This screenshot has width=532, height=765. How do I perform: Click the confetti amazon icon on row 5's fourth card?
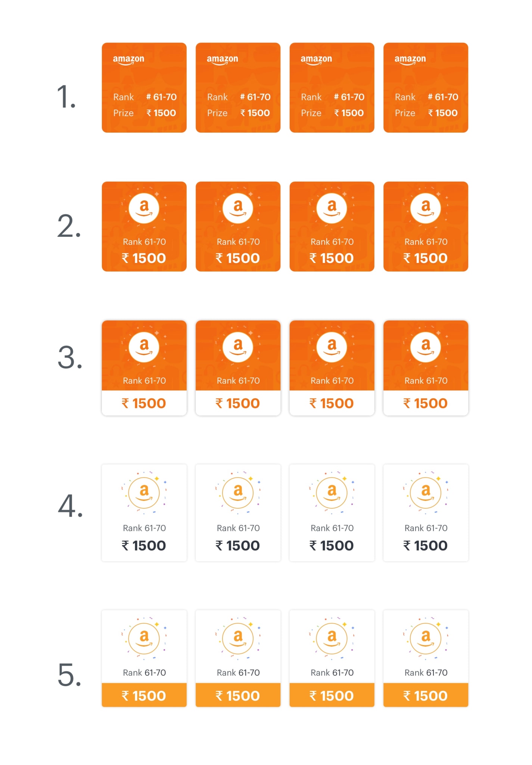point(426,638)
